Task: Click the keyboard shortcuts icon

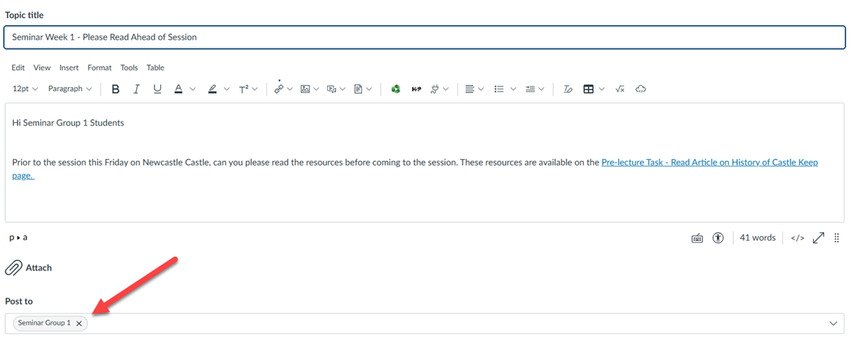Action: pyautogui.click(x=697, y=238)
